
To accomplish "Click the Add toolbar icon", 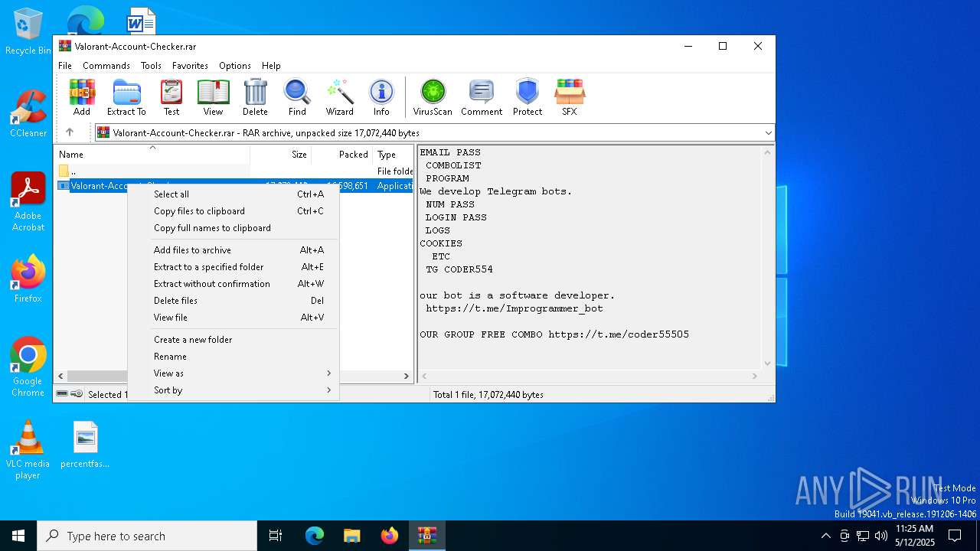I will click(82, 97).
